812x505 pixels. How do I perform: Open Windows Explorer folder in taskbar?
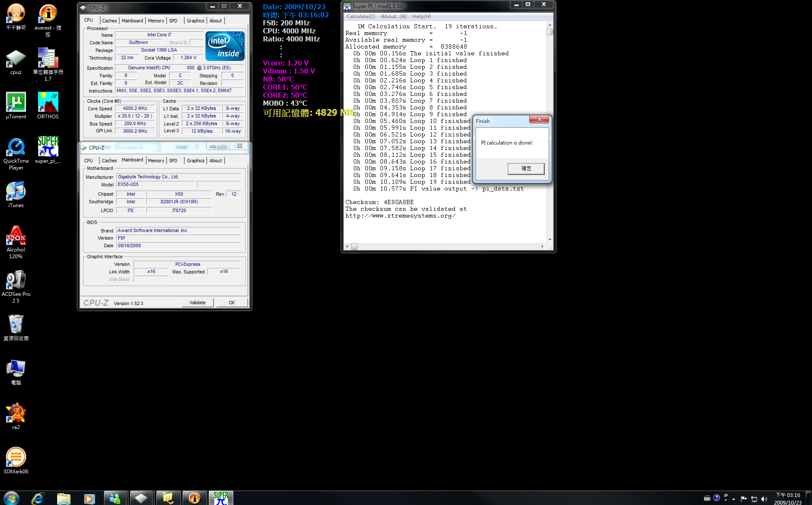(x=64, y=498)
